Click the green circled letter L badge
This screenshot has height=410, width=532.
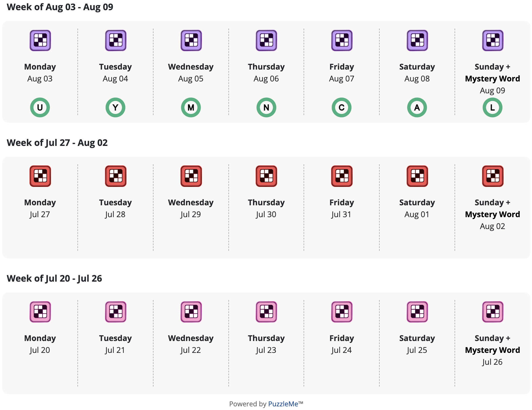click(492, 107)
